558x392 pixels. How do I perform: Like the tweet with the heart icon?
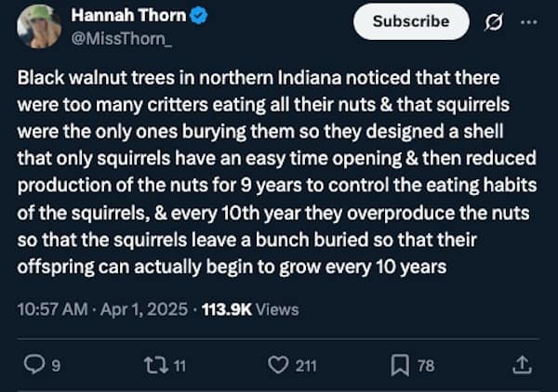(278, 365)
